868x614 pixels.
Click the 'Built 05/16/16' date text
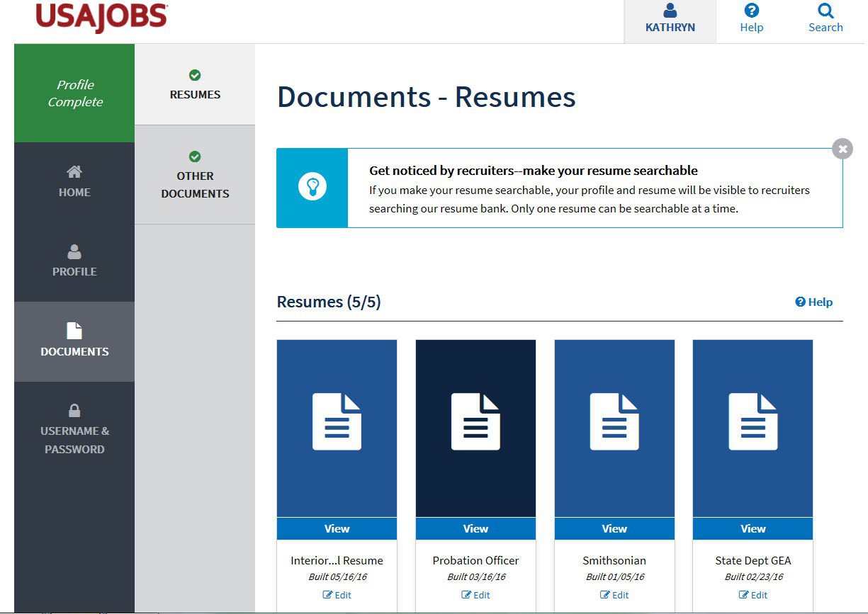click(x=337, y=576)
